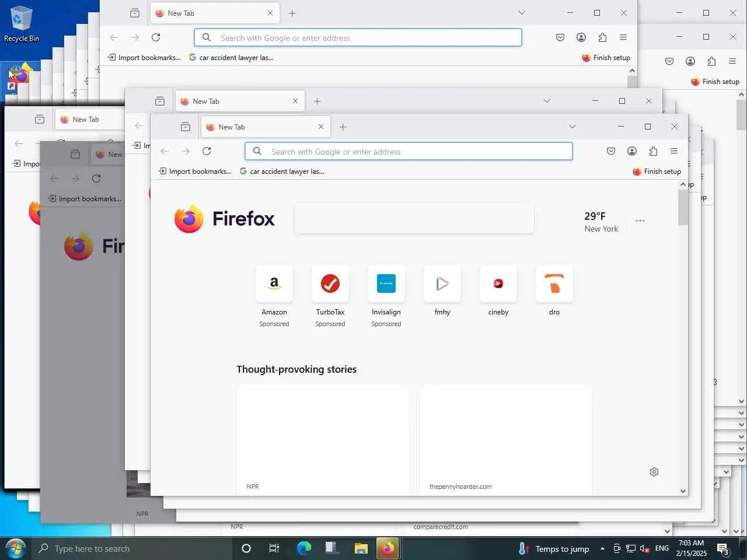Open Task View on the taskbar
Viewport: 747px width, 560px height.
(x=274, y=548)
